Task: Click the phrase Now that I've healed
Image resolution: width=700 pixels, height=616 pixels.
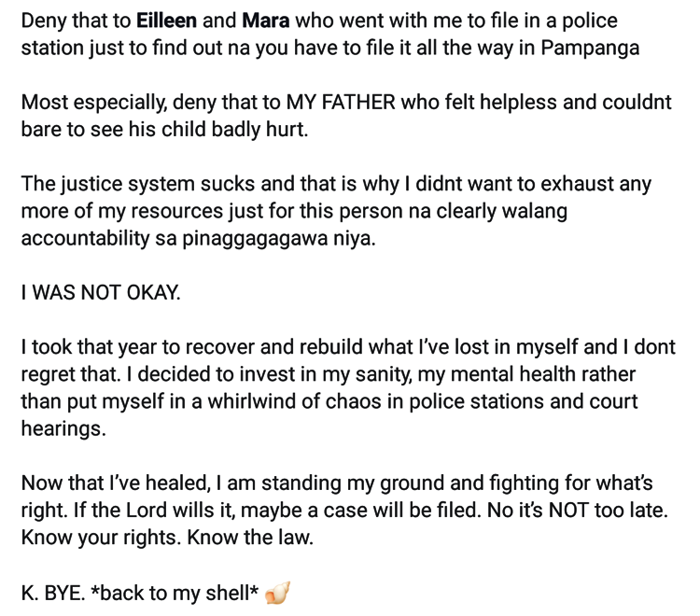Action: pos(116,483)
